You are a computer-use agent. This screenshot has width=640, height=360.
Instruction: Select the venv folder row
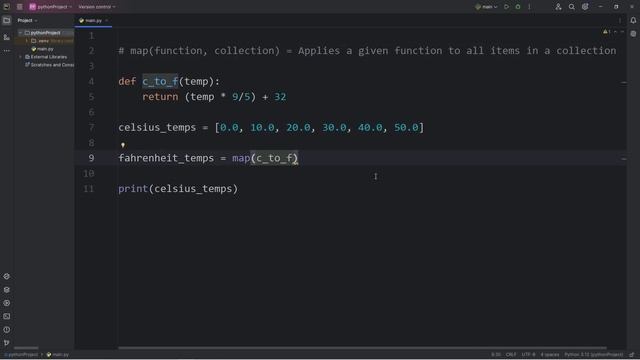coord(44,41)
